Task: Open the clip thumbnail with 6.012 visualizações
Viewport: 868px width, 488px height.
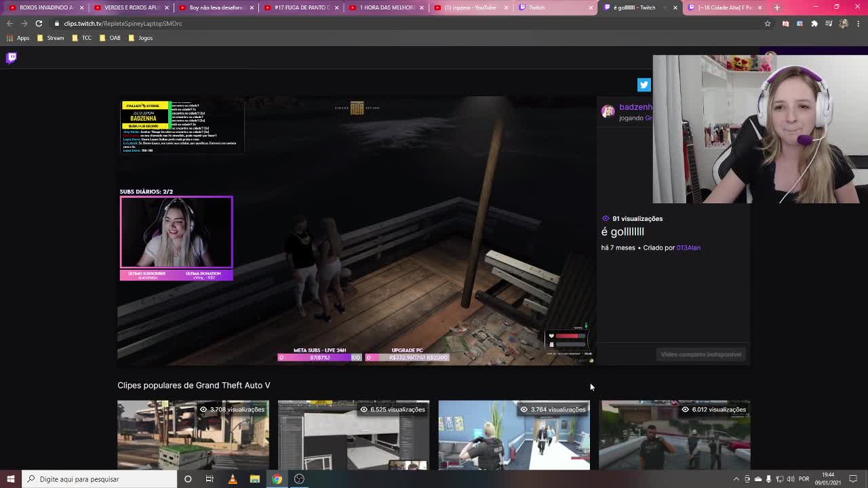Action: [x=675, y=434]
